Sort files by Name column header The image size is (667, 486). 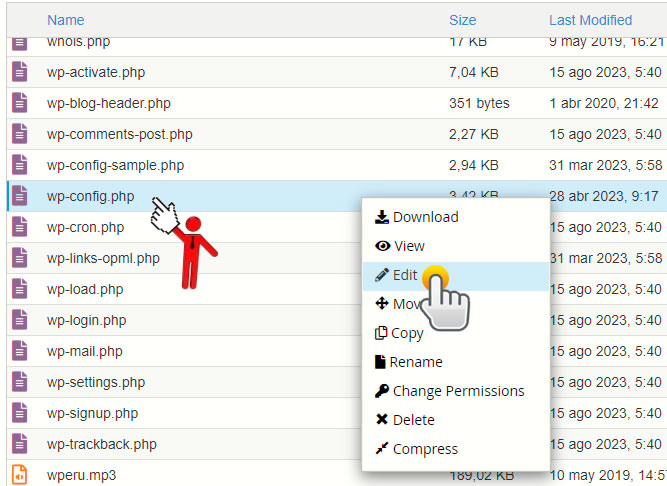pos(65,20)
